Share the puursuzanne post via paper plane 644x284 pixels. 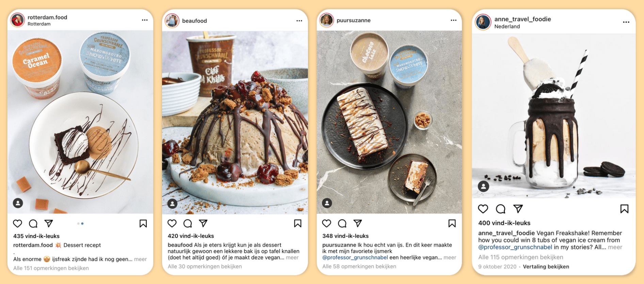coord(358,223)
